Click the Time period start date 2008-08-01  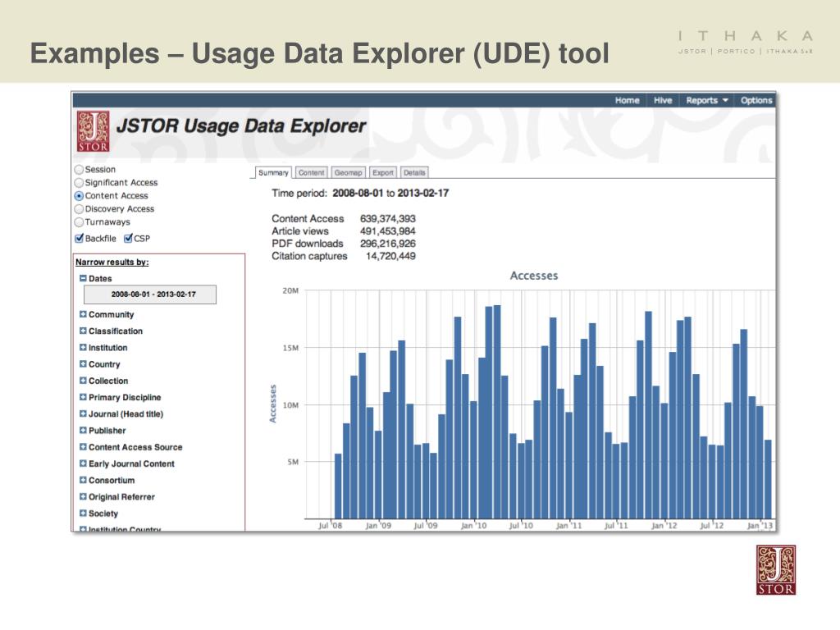(358, 193)
